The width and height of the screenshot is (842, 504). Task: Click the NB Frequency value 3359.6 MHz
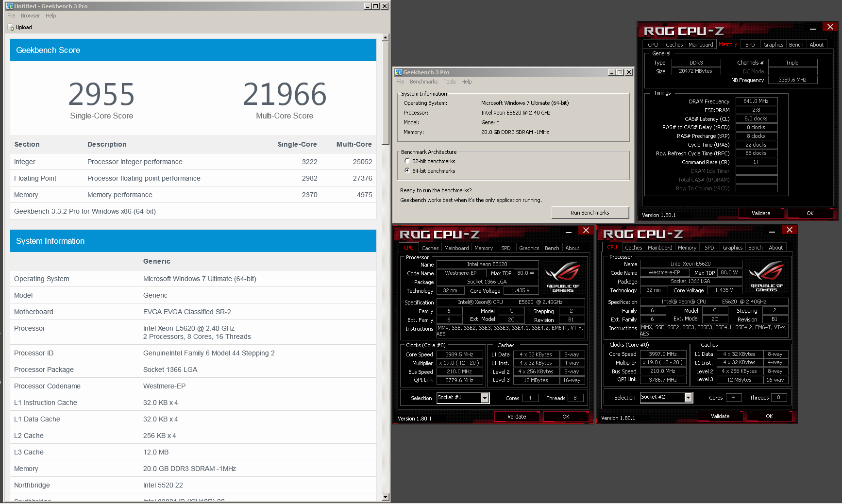tap(792, 80)
